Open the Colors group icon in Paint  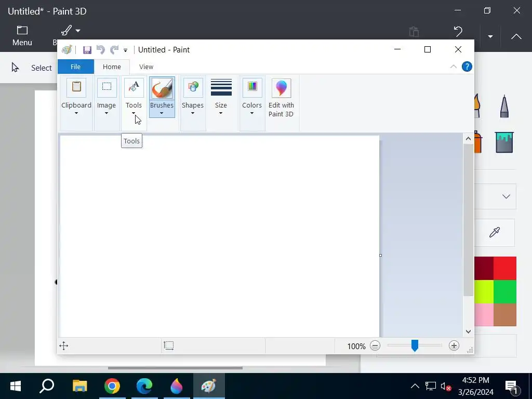(x=252, y=88)
